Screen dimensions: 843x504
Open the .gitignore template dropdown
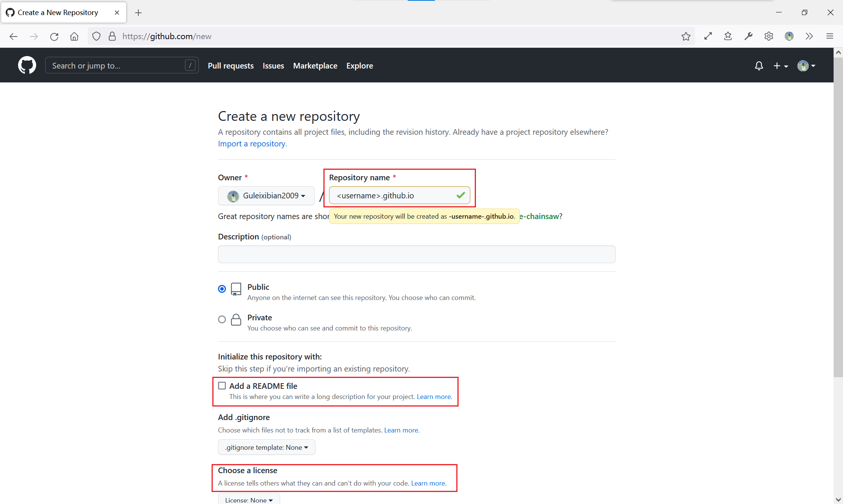click(x=266, y=447)
